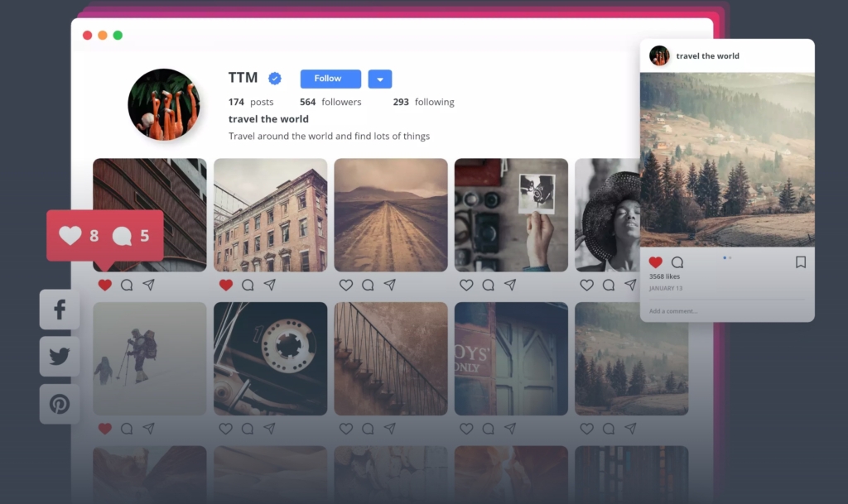
Task: Bookmark the forest post in popup
Action: tap(800, 262)
